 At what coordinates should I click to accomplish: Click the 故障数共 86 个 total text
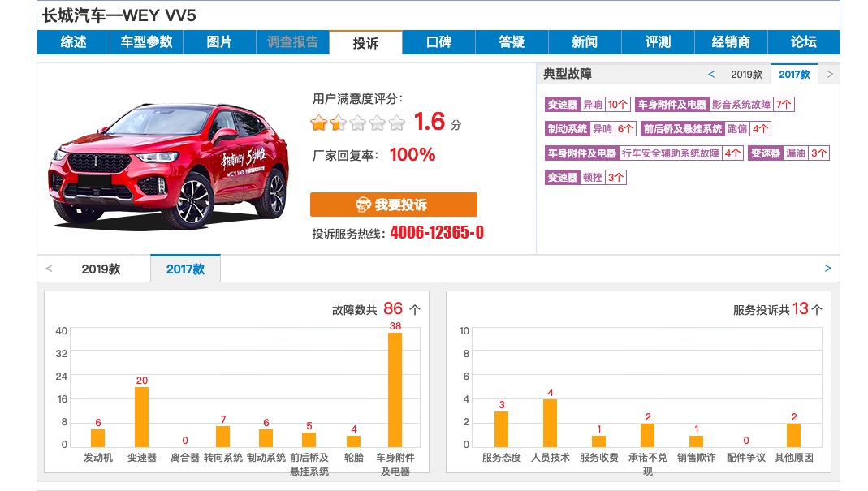click(377, 309)
